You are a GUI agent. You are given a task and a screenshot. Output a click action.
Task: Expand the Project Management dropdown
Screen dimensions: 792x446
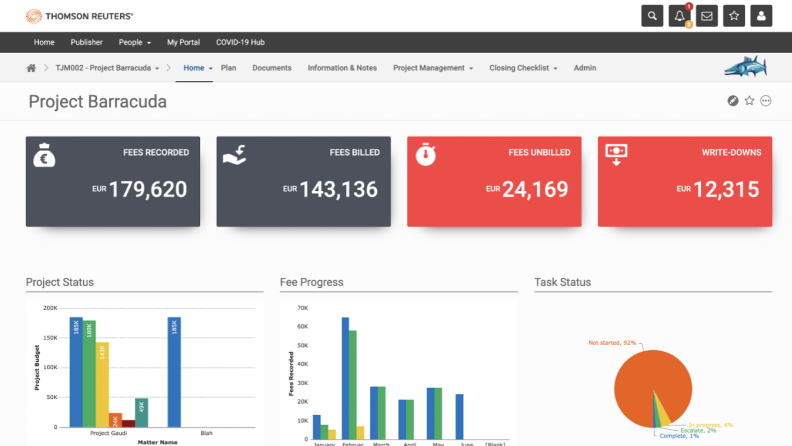tap(433, 68)
